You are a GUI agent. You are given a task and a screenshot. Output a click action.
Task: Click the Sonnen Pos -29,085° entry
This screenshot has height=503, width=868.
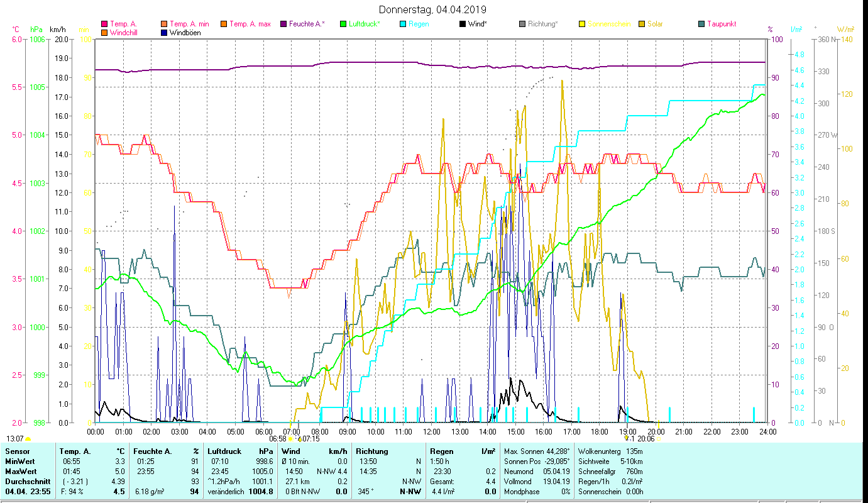[537, 461]
